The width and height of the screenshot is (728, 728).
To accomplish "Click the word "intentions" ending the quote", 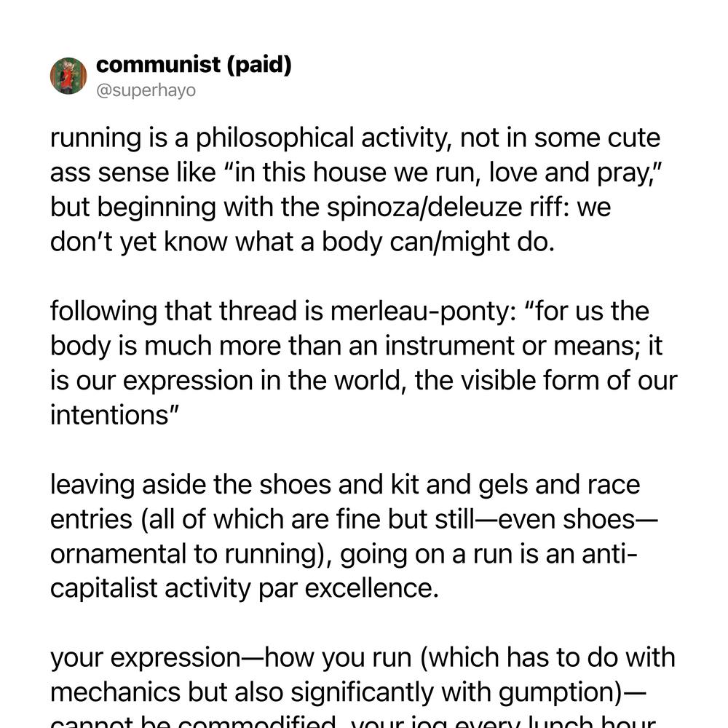I will (109, 415).
